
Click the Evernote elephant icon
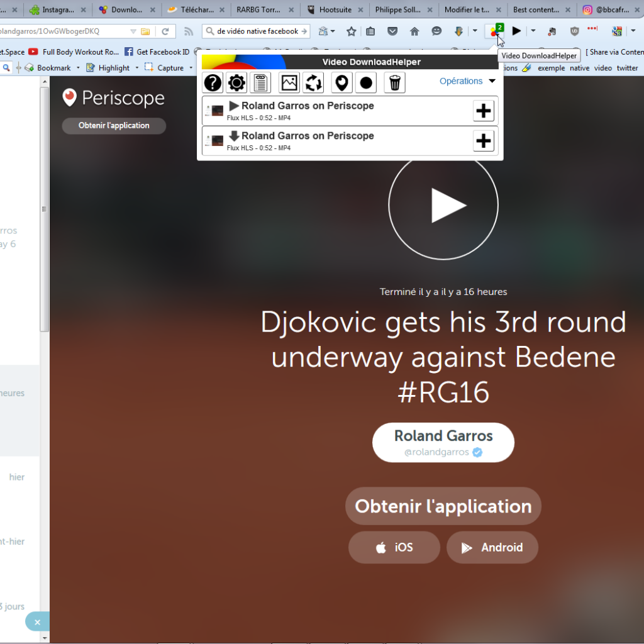[x=552, y=31]
